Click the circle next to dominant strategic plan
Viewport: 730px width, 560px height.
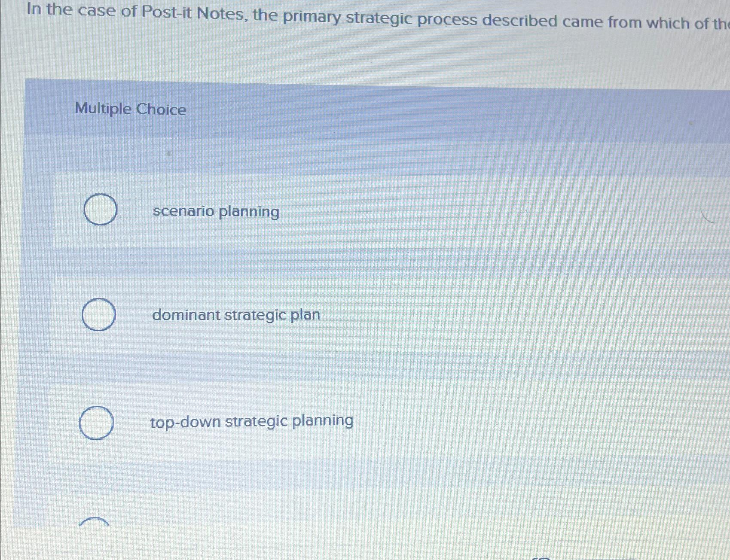(x=99, y=315)
